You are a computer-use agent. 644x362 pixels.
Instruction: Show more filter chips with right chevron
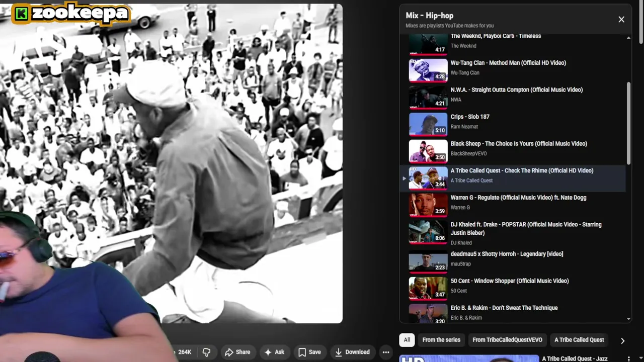[622, 340]
